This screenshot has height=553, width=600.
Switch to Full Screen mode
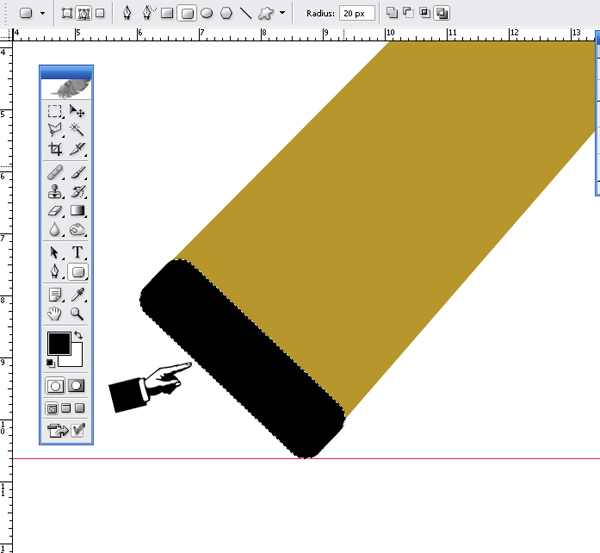tap(79, 408)
